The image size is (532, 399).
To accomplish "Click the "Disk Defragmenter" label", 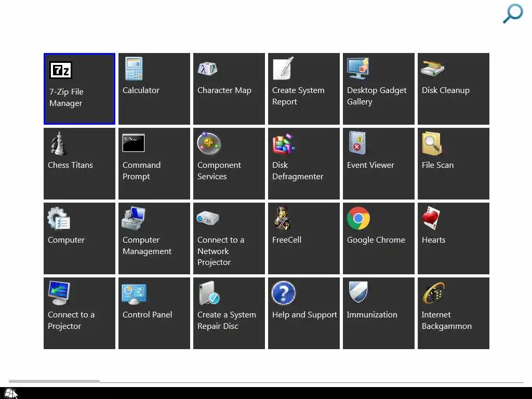I will tap(298, 170).
